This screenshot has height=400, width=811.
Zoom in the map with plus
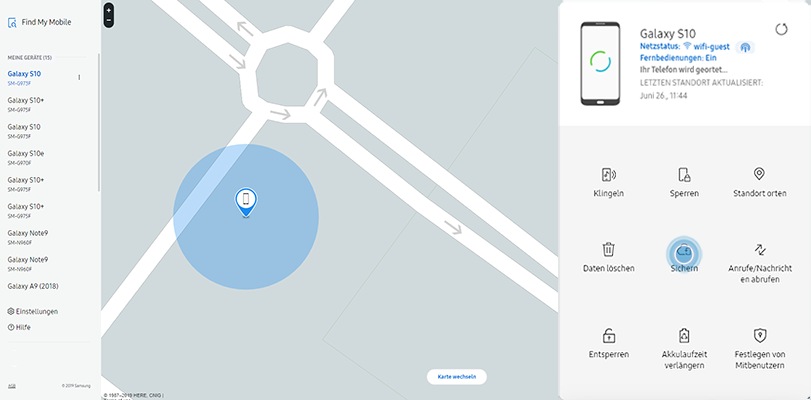coord(109,10)
